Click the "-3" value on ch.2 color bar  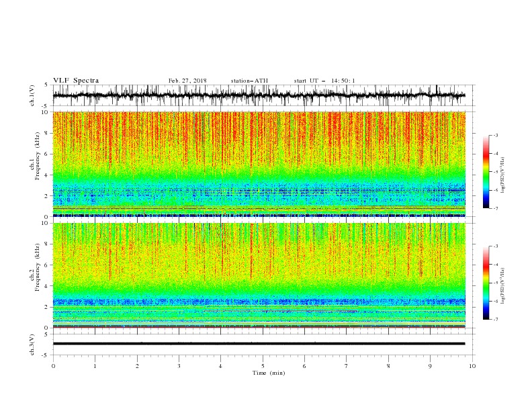(x=495, y=246)
